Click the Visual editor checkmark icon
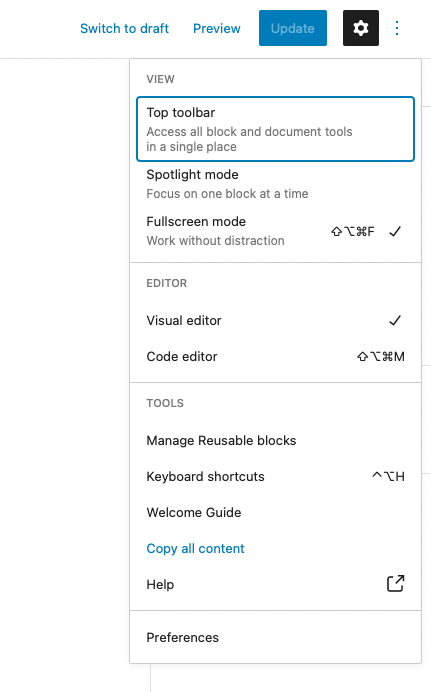 click(395, 320)
